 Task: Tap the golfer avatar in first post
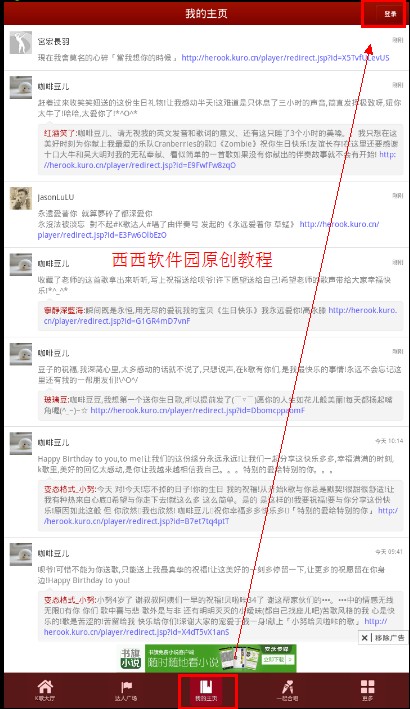[x=21, y=43]
